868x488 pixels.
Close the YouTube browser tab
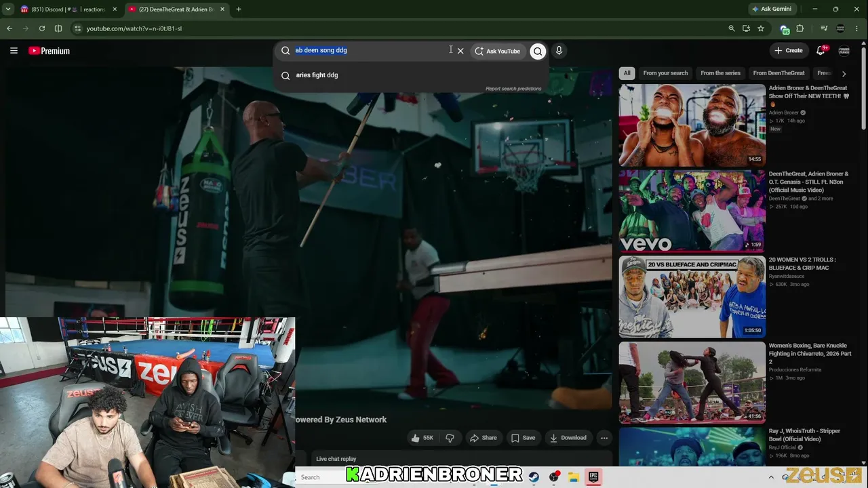(x=222, y=9)
